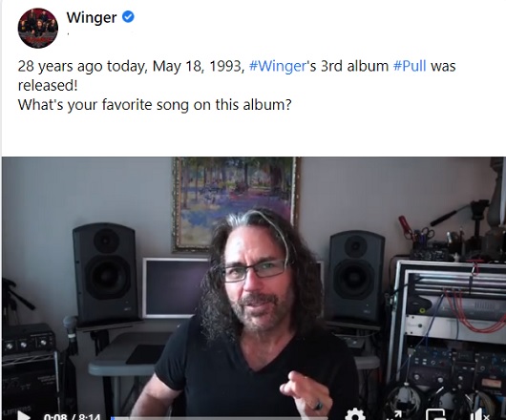Click the equipment rack area in video

click(x=447, y=339)
